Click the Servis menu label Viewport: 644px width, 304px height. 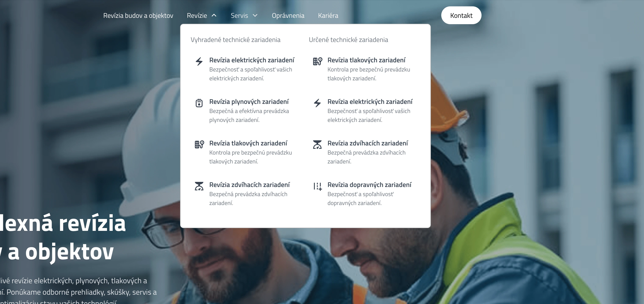point(239,15)
